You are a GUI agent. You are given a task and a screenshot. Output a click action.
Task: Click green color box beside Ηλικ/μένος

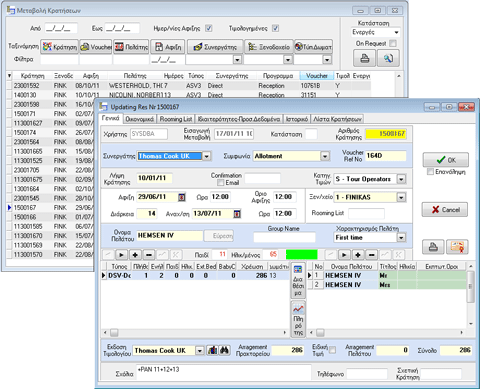point(302,255)
